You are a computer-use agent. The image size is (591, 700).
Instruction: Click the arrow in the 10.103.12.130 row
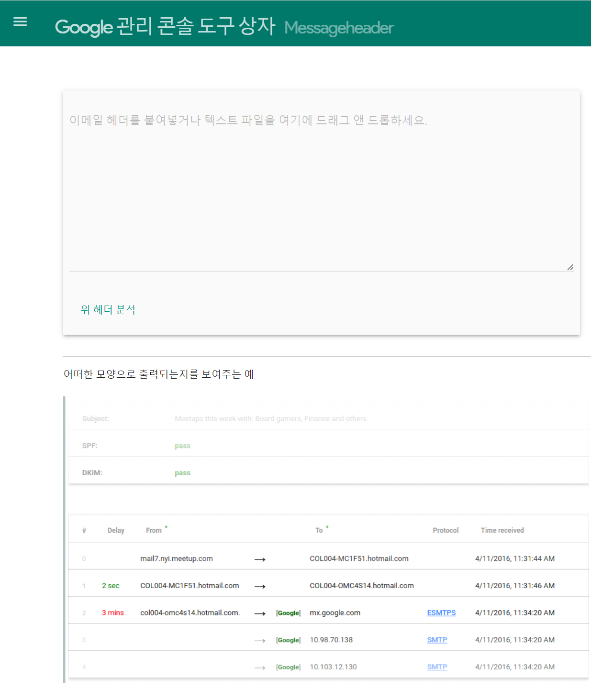tap(260, 667)
